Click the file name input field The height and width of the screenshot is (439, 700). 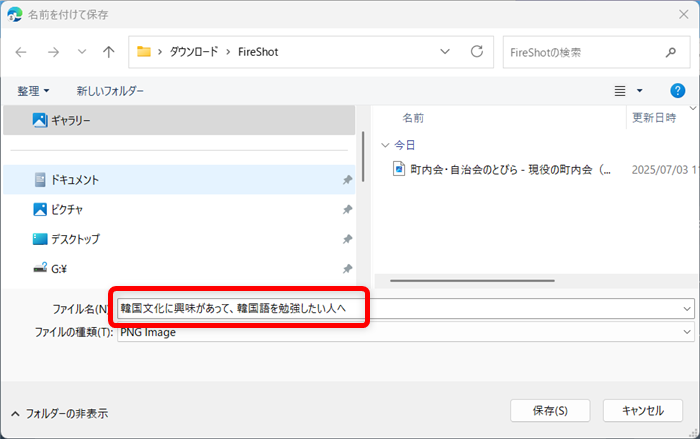(400, 309)
